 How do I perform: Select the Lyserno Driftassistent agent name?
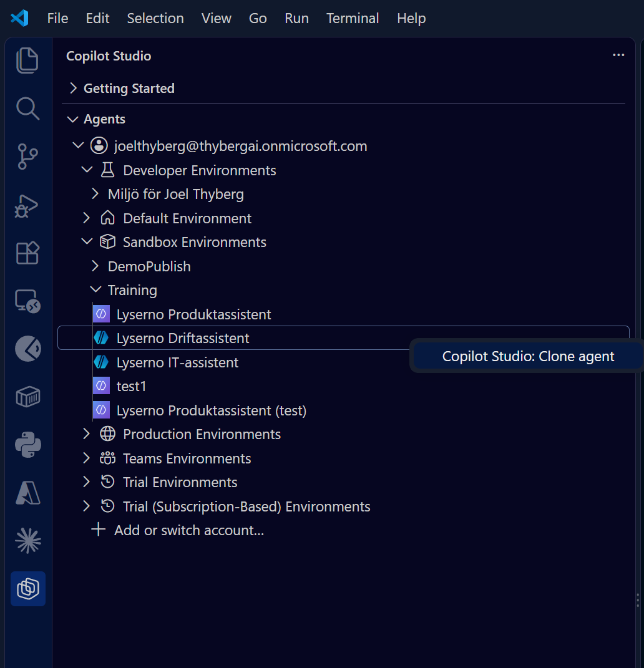(182, 338)
